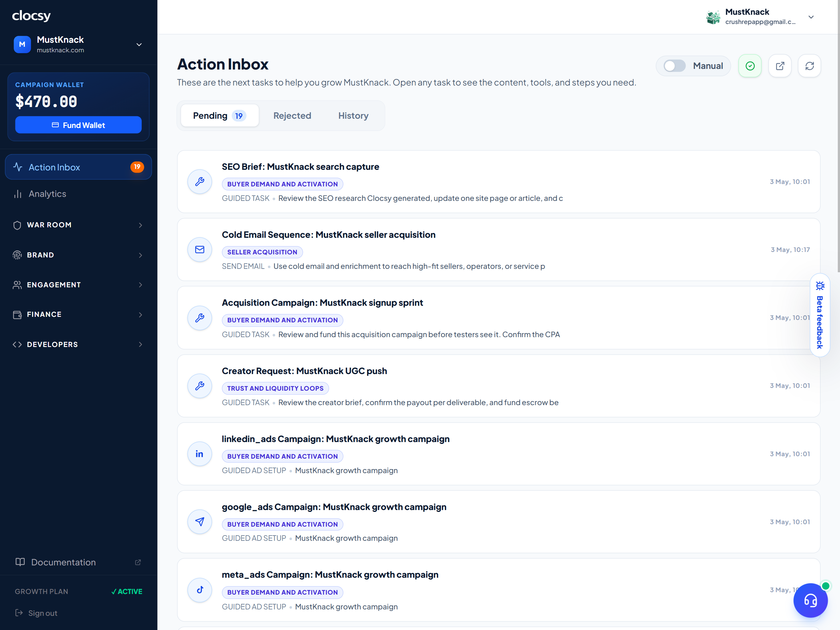Switch to the Rejected tab
The width and height of the screenshot is (840, 630).
point(292,116)
